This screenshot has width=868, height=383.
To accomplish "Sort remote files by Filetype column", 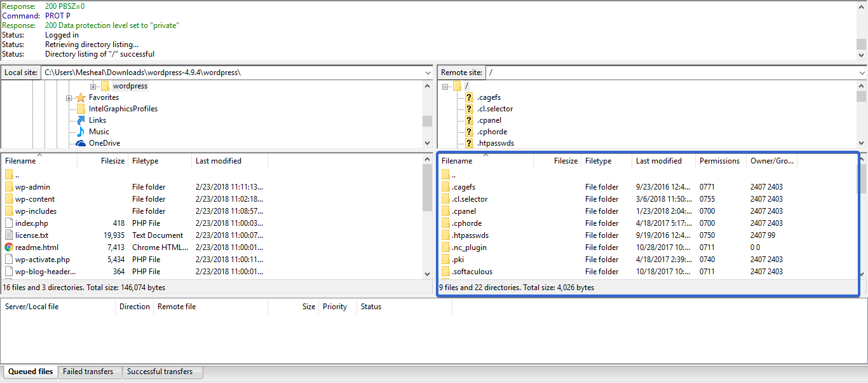I will coord(606,161).
